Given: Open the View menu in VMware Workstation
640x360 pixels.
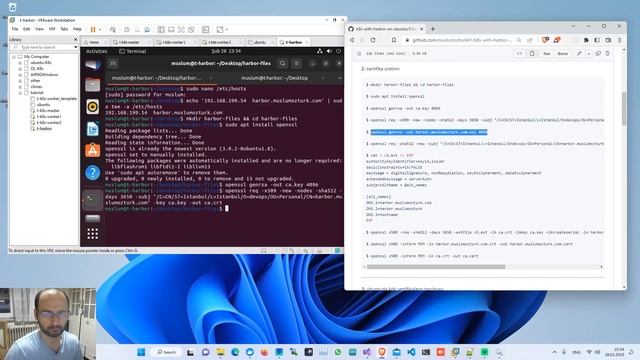Looking at the screenshot, I should coord(39,29).
